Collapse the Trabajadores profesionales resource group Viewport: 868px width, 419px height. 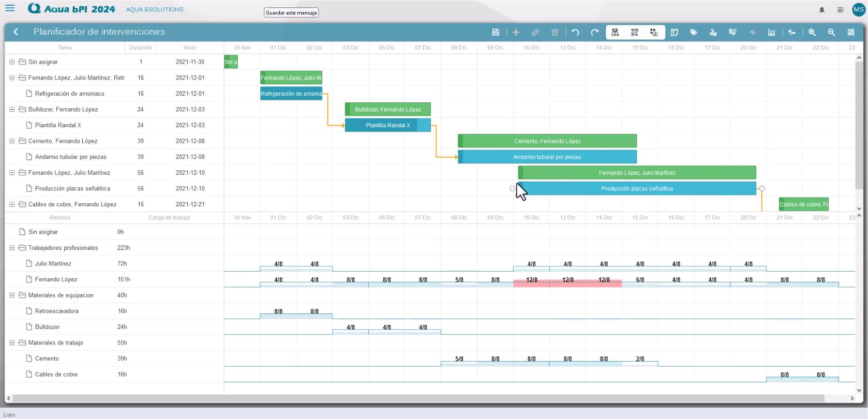tap(12, 248)
